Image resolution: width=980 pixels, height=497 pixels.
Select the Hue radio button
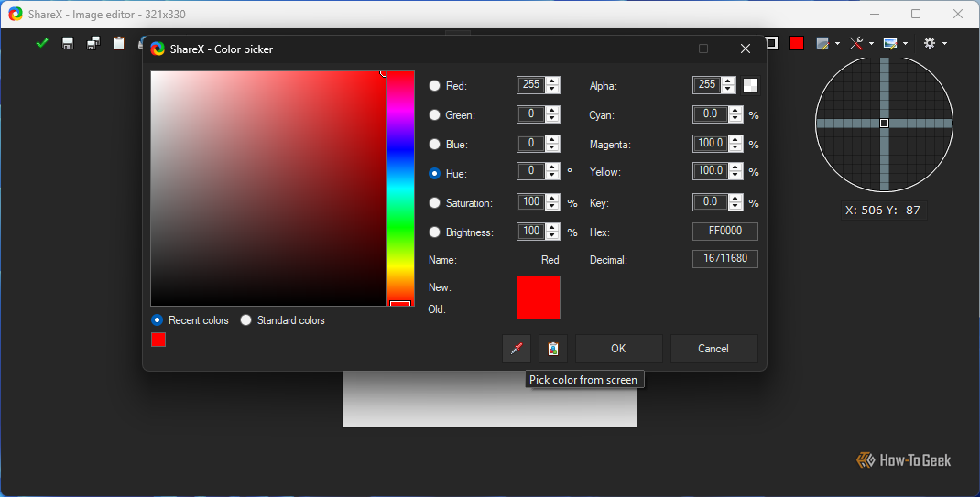434,174
